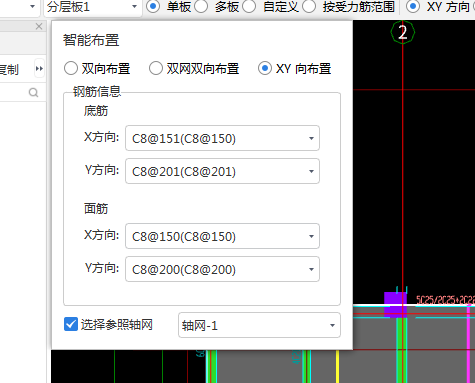Click the 钢筋信息 group label

(x=97, y=91)
